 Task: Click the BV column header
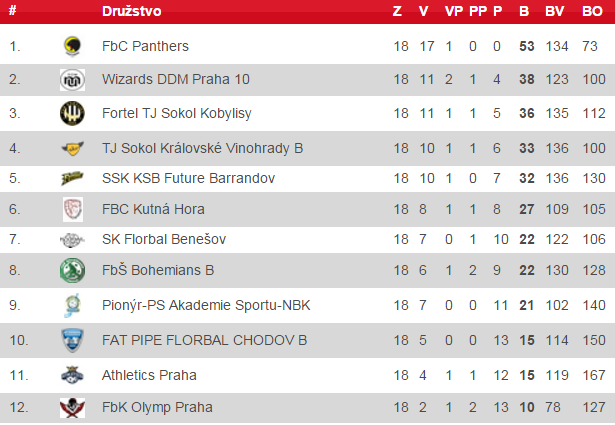click(x=556, y=12)
